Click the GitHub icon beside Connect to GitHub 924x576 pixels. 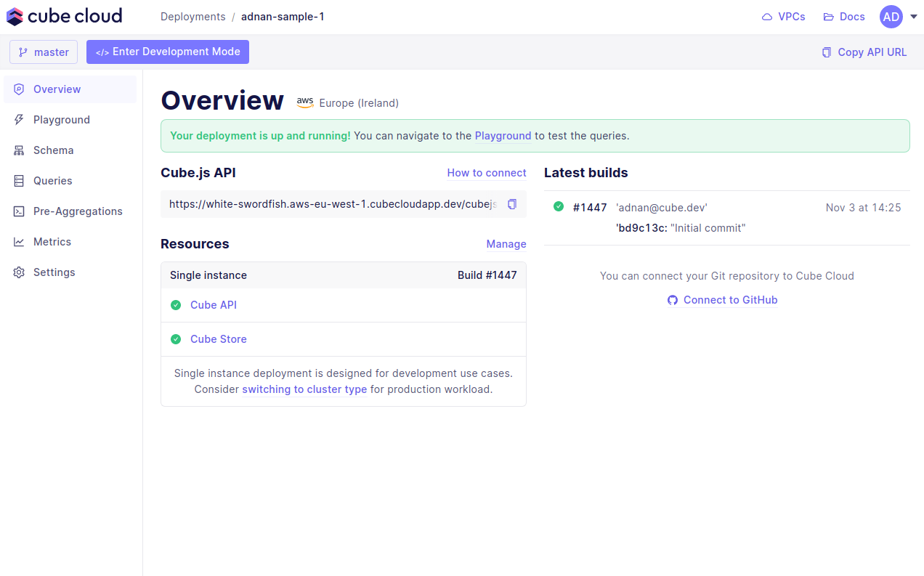(x=672, y=300)
